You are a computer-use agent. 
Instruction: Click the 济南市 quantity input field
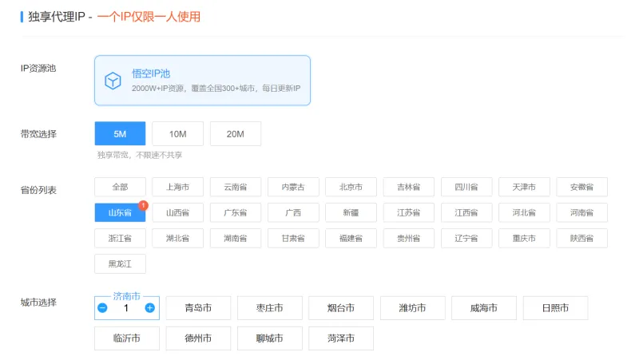point(126,308)
